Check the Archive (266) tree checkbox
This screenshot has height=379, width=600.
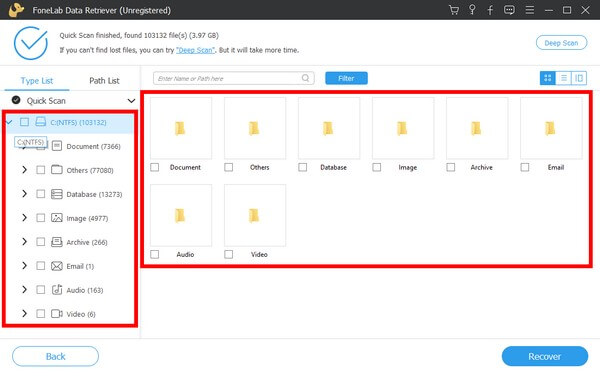coord(40,242)
